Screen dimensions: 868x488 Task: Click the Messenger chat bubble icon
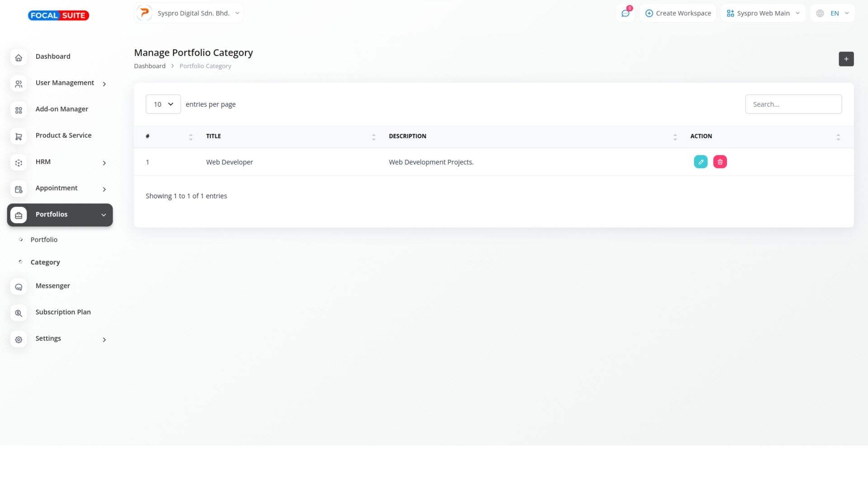pyautogui.click(x=19, y=287)
